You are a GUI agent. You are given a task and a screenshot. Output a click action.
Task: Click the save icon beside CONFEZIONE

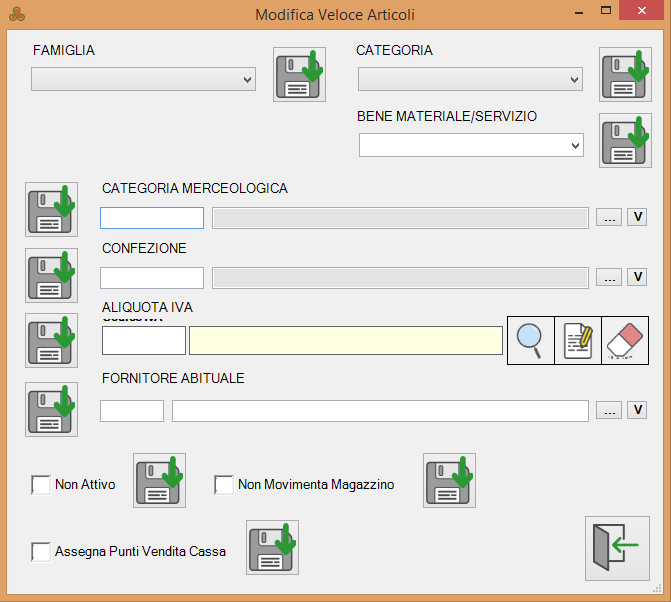tap(51, 275)
